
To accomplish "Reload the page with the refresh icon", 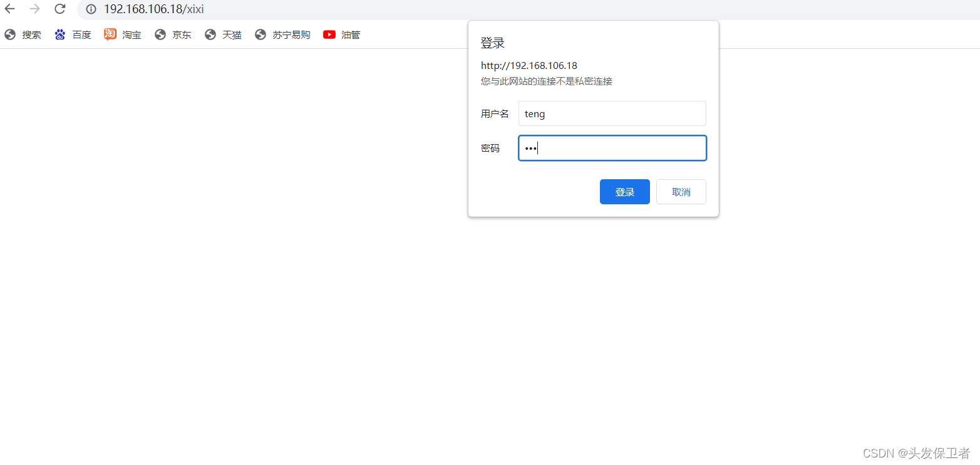I will pyautogui.click(x=60, y=9).
